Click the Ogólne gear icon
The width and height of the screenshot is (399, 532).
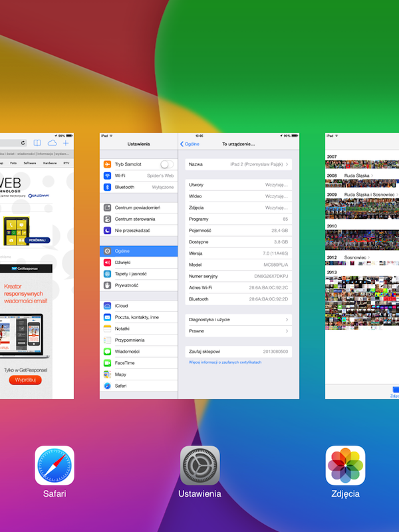tap(107, 251)
